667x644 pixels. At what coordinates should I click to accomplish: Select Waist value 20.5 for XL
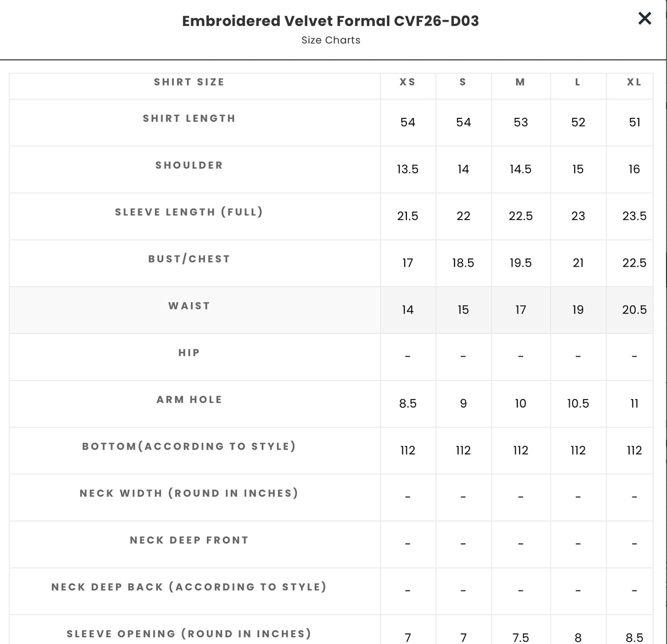634,309
